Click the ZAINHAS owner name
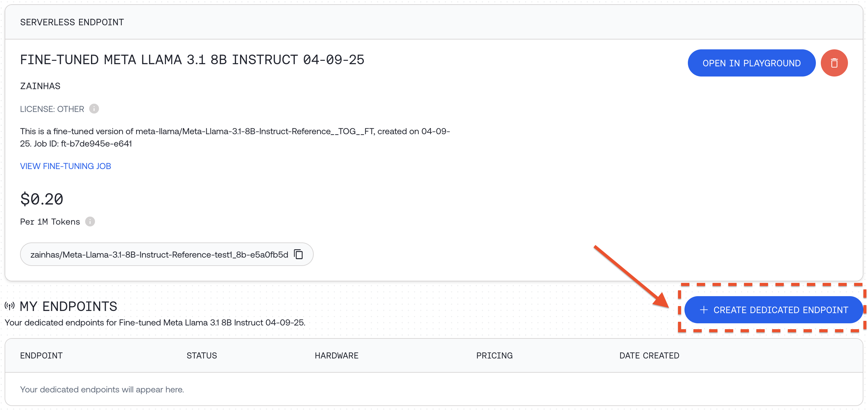 point(40,86)
